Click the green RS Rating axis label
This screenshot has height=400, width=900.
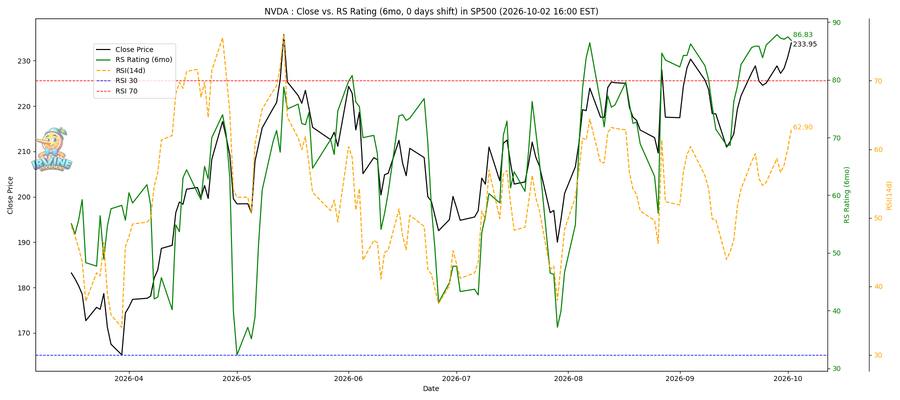coord(847,195)
